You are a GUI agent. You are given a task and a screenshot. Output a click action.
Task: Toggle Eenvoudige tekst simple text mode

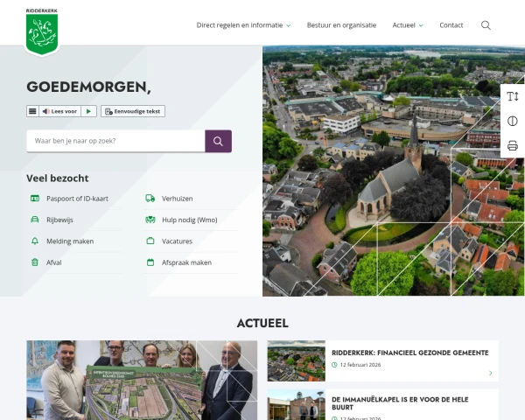coord(133,111)
